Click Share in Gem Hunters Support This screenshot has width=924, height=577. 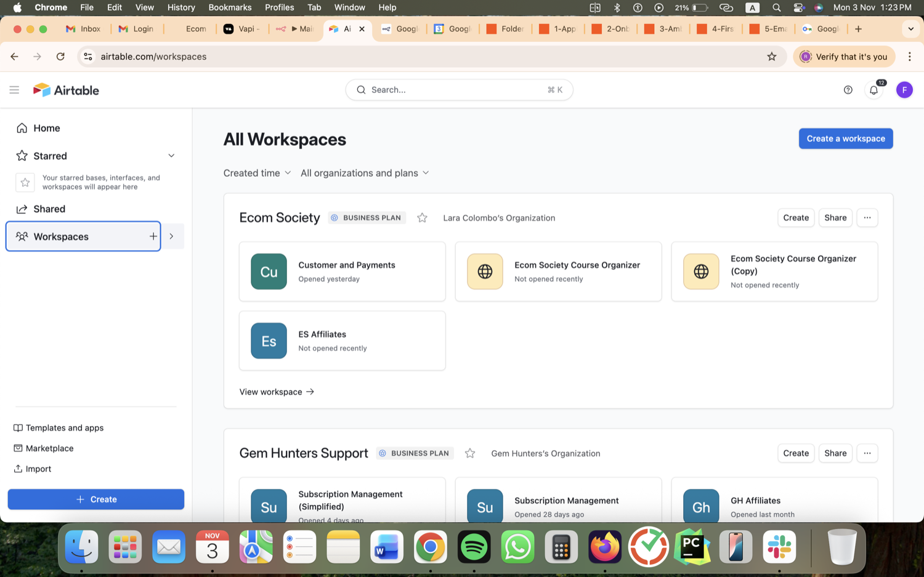835,453
